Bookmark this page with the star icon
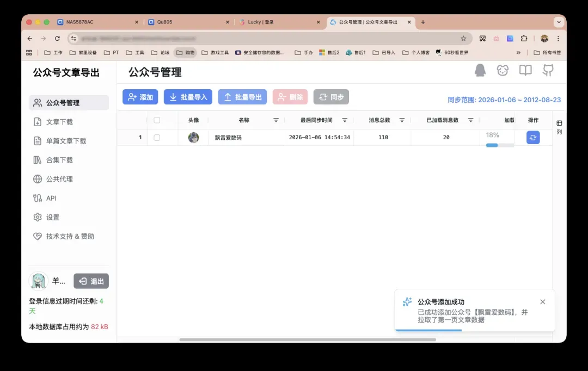 pyautogui.click(x=463, y=39)
